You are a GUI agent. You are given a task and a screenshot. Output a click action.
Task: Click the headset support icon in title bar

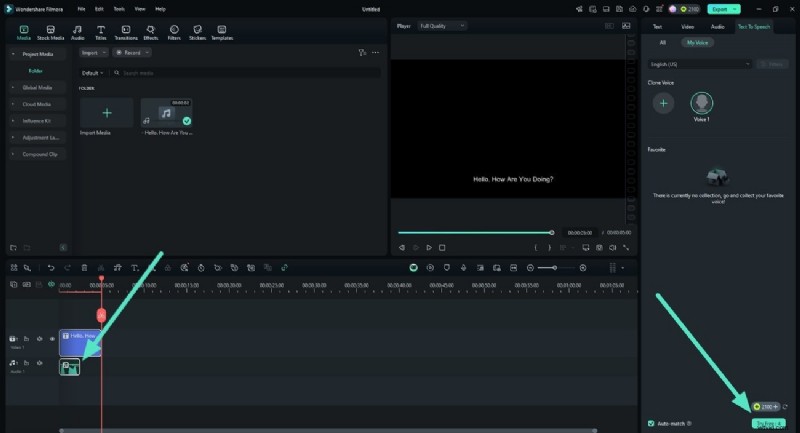[646, 9]
